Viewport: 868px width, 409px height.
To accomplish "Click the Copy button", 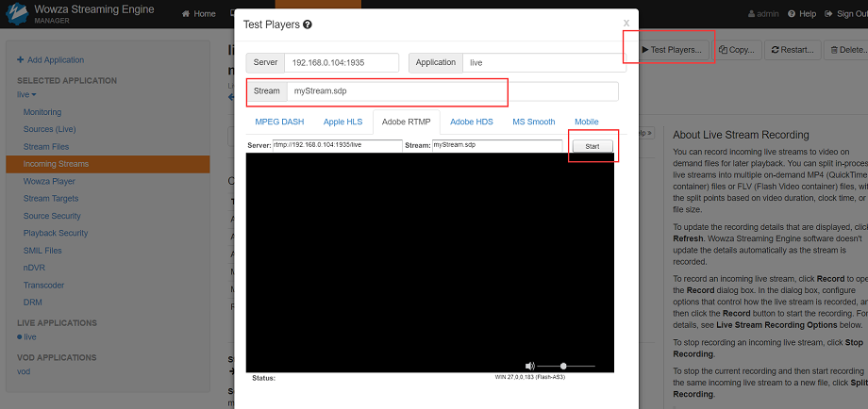I will 737,50.
